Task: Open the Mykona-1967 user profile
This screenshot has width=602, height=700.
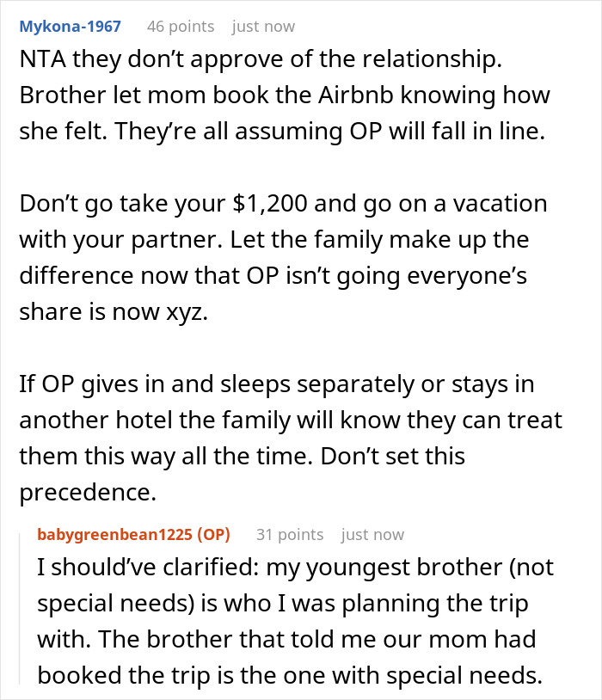Action: coord(70,26)
